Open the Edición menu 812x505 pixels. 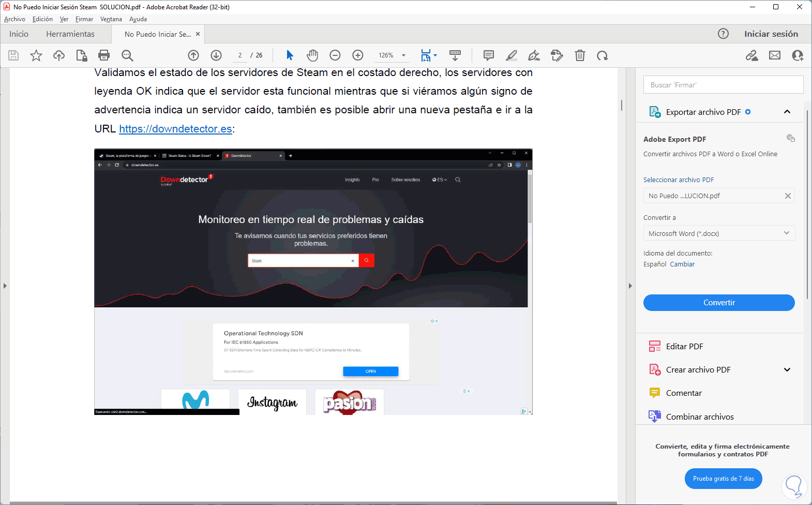click(x=42, y=19)
